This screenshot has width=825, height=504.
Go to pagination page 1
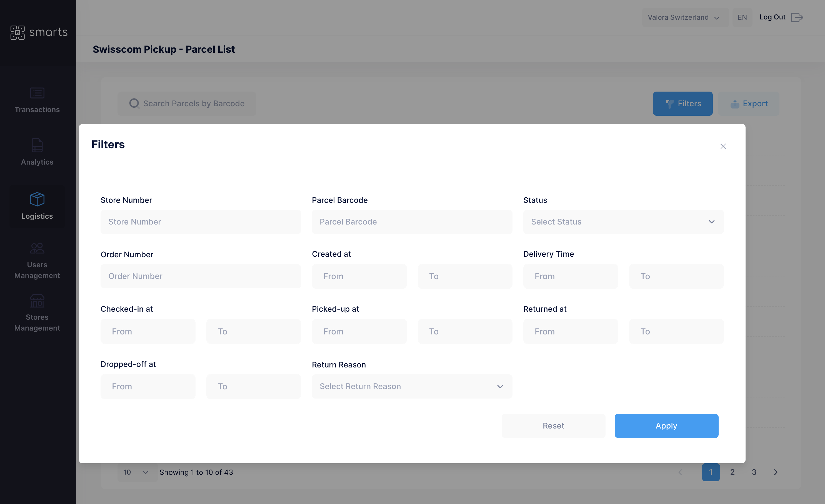point(711,472)
